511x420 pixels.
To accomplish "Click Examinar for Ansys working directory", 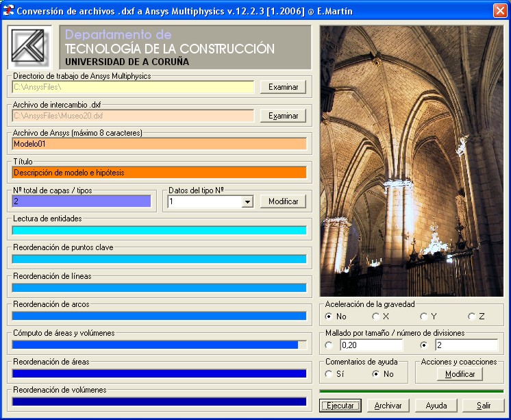I will coord(283,87).
